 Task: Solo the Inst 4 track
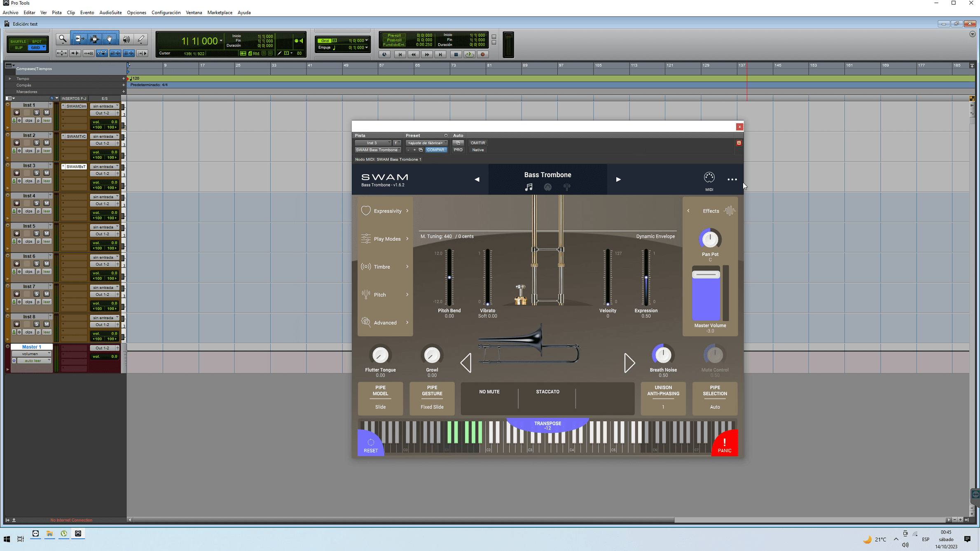pyautogui.click(x=37, y=203)
